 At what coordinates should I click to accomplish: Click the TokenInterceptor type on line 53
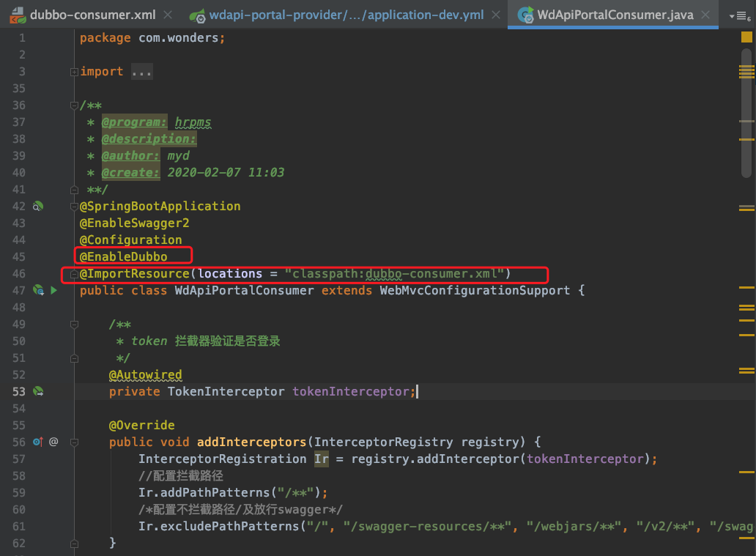click(226, 392)
